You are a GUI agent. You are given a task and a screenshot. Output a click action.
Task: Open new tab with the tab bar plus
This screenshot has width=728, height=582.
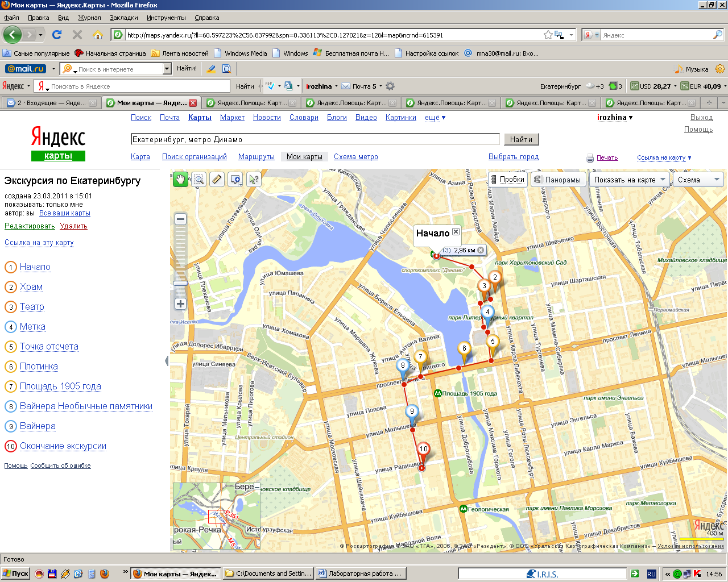click(709, 103)
